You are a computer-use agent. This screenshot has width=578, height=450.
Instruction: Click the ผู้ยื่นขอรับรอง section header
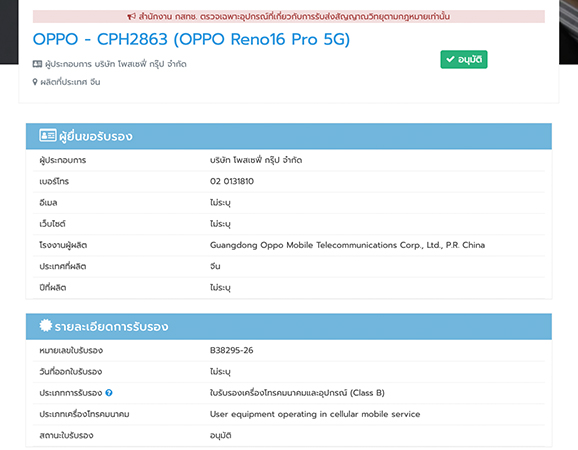coord(289,136)
